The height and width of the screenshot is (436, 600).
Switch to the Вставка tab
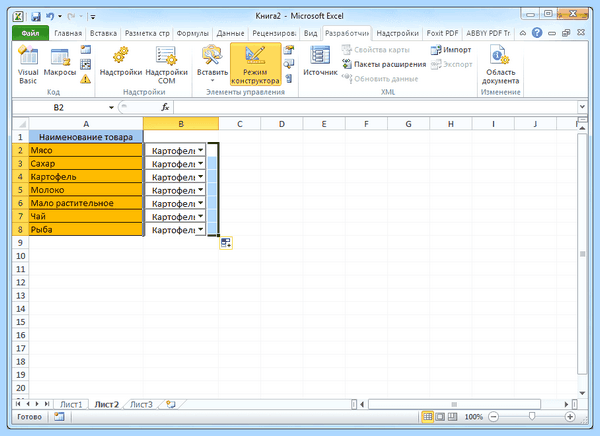(103, 33)
